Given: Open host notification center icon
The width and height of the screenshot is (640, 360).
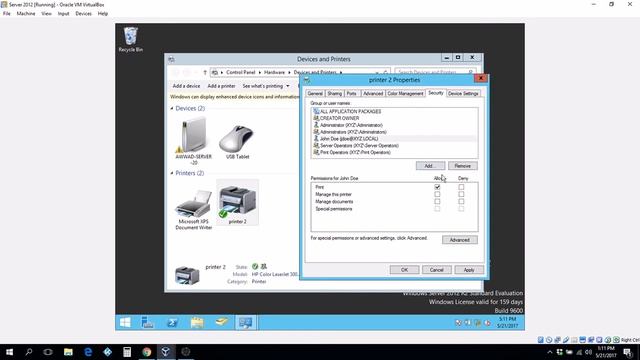Looking at the screenshot, I should pyautogui.click(x=628, y=352).
